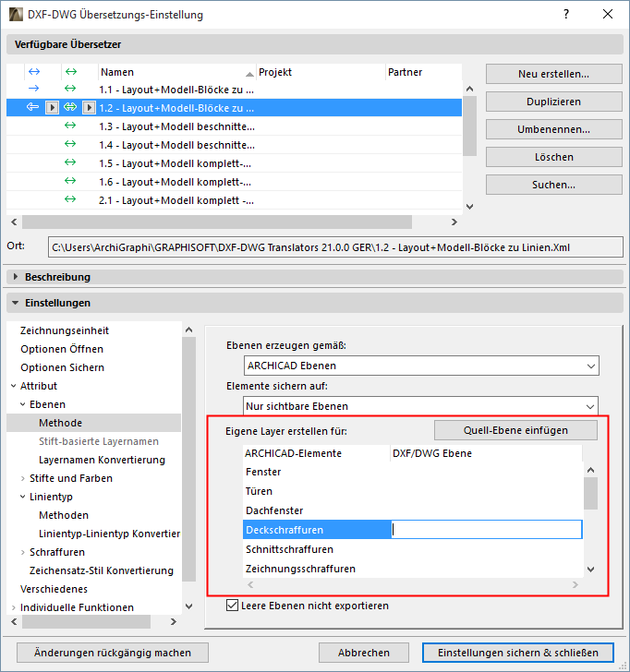Click the ARCHICAD app icon in title bar
630x672 pixels.
(16, 14)
